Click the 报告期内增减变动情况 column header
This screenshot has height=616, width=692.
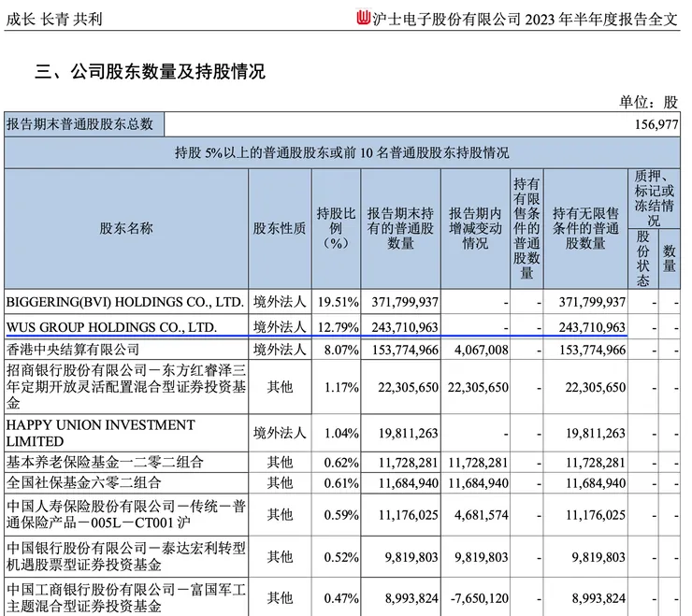point(475,229)
